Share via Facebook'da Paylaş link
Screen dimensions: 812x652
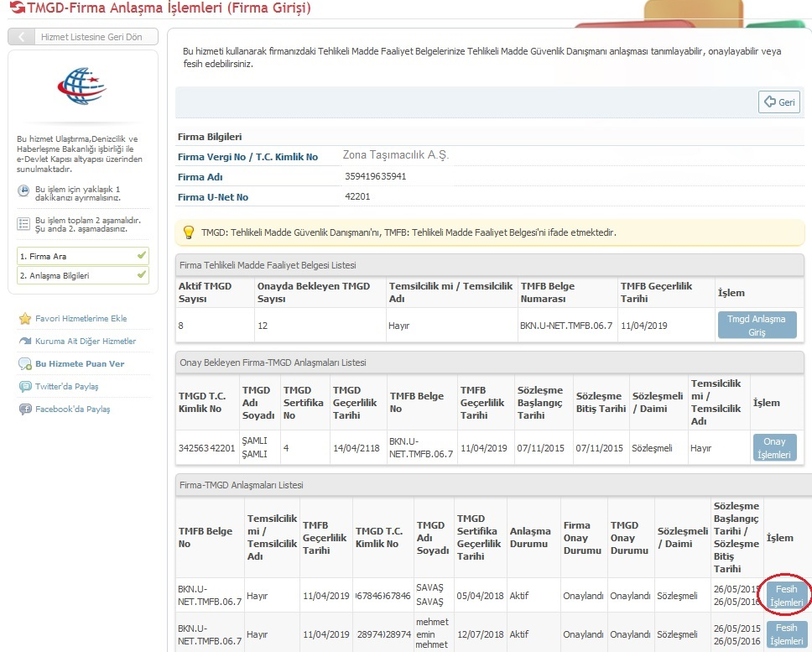(72, 409)
